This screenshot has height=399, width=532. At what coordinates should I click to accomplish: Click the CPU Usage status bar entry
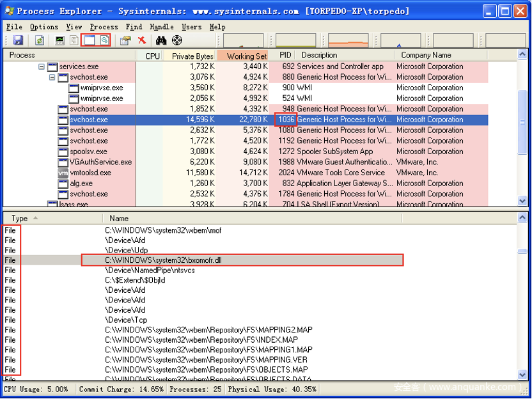(36, 389)
